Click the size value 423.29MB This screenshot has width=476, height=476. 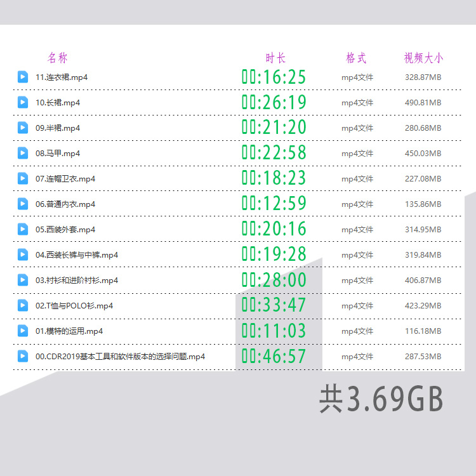pyautogui.click(x=423, y=306)
